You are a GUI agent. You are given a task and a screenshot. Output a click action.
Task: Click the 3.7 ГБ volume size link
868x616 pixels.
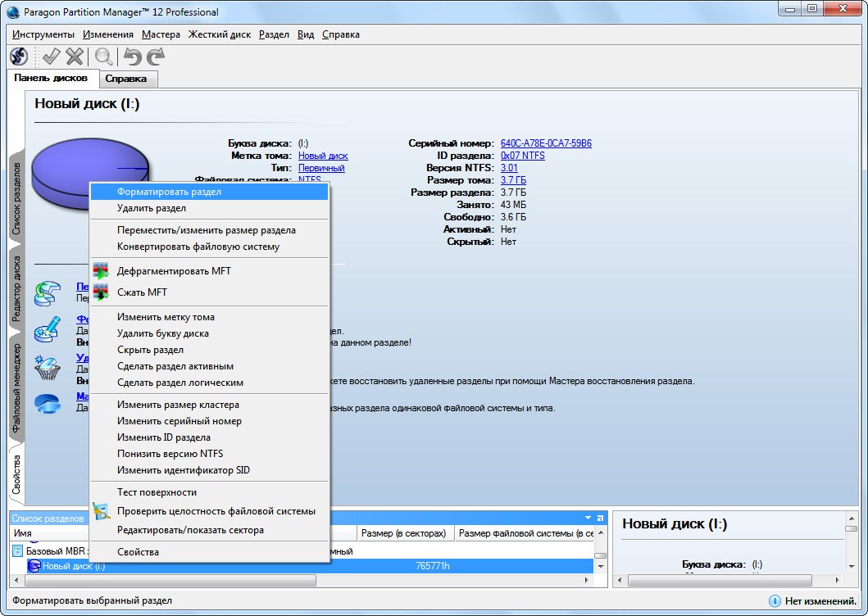513,180
